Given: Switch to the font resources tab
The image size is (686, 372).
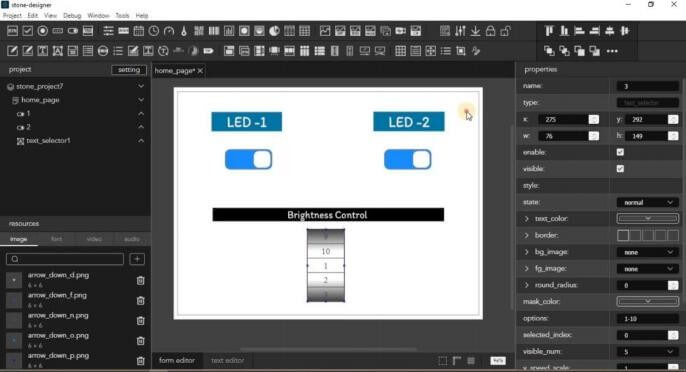Looking at the screenshot, I should [x=56, y=239].
